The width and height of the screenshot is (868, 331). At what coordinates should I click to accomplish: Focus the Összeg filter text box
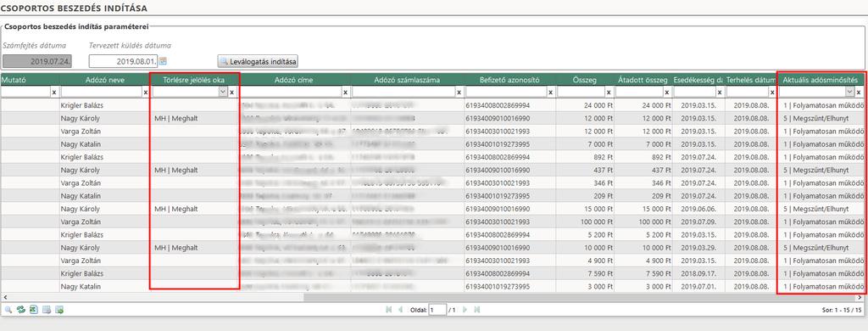pyautogui.click(x=581, y=92)
